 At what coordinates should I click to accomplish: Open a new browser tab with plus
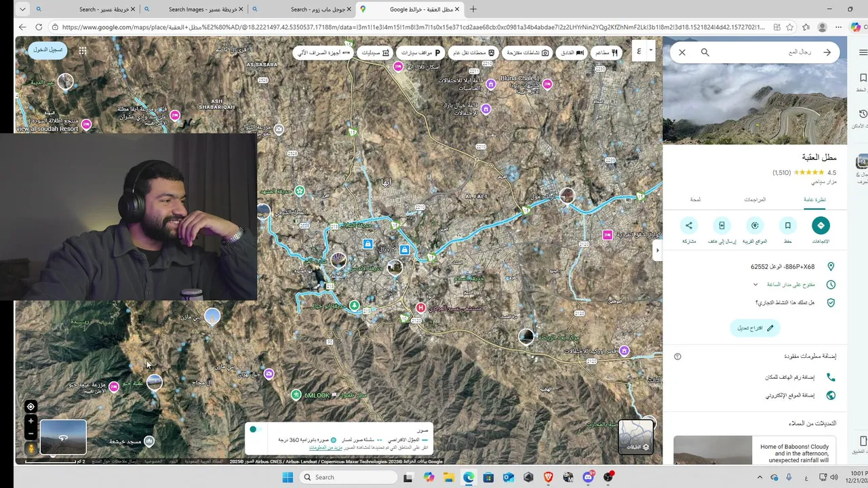click(473, 9)
